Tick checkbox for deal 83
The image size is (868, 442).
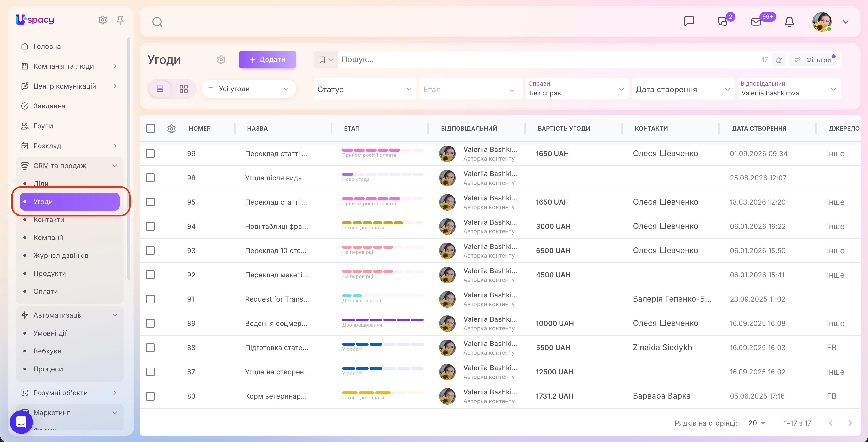[x=150, y=396]
